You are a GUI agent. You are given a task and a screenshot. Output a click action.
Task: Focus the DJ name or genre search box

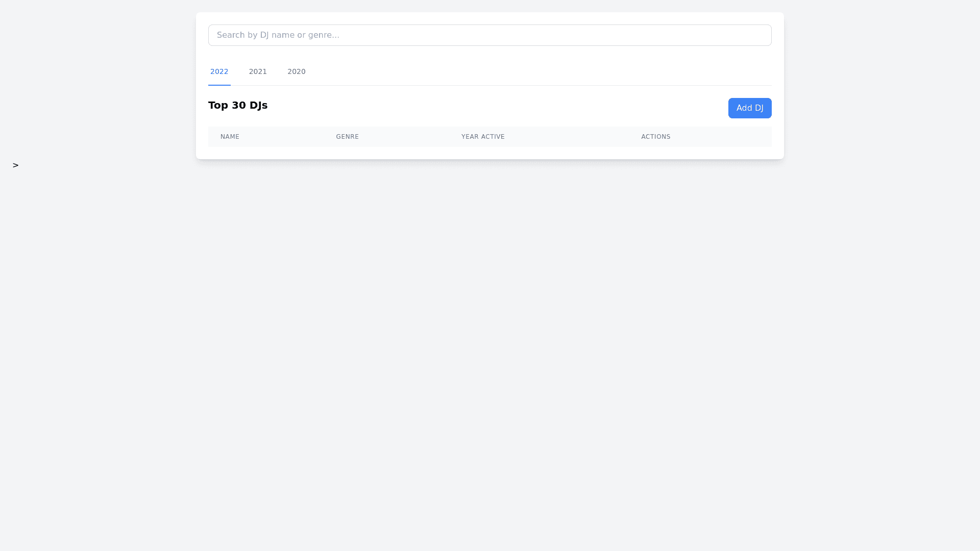489,35
